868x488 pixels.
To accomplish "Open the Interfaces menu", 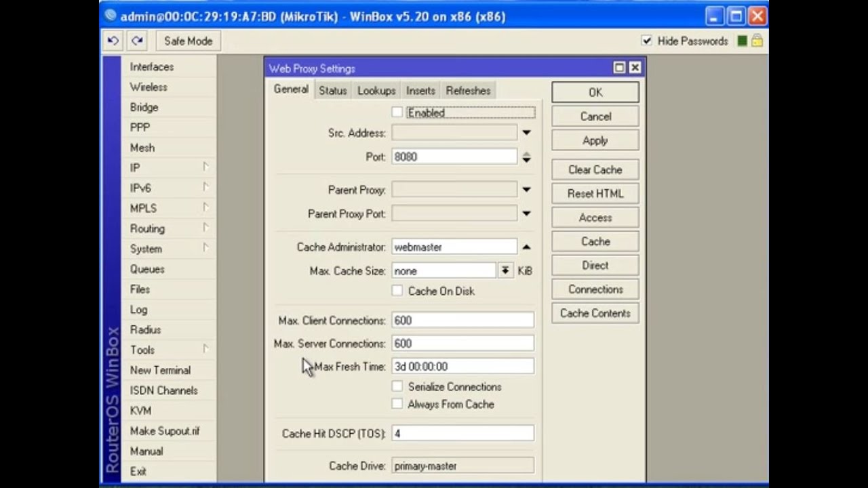I will point(152,66).
